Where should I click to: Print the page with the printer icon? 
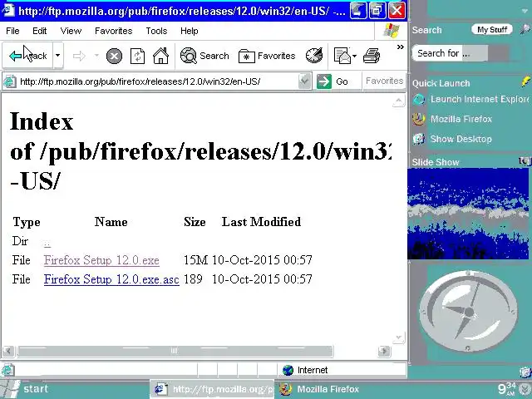pos(372,56)
